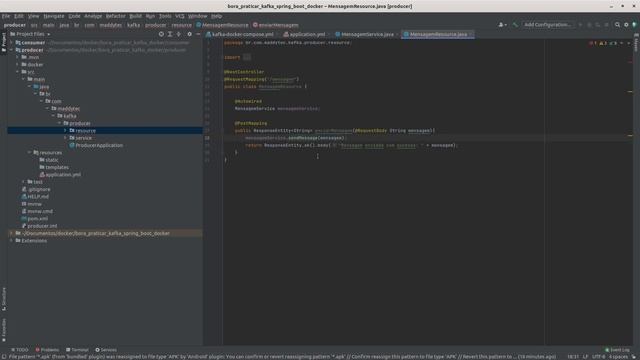Viewport: 640px width, 360px height.
Task: Click collapsed import fold marker
Action: coord(247,57)
